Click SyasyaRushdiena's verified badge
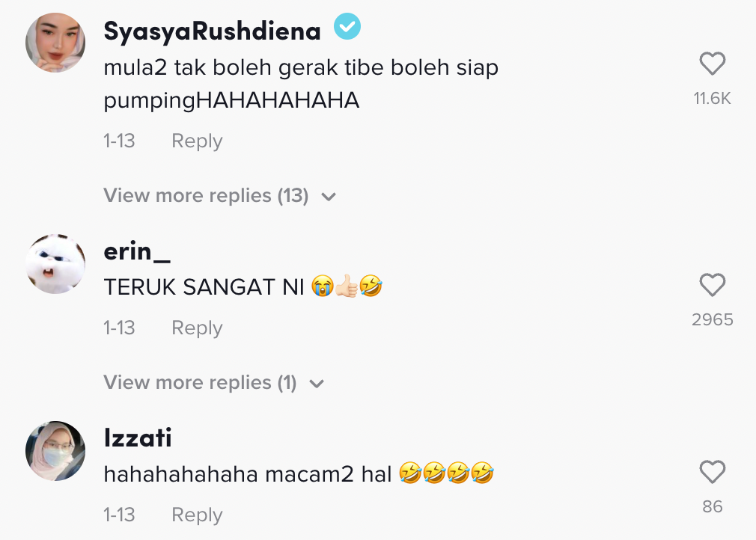The height and width of the screenshot is (540, 756). [x=347, y=28]
